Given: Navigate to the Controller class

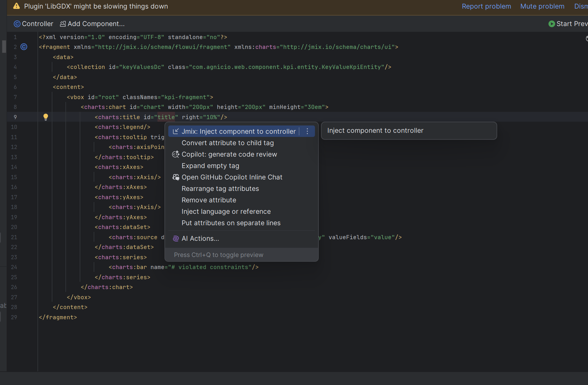Looking at the screenshot, I should click(34, 24).
